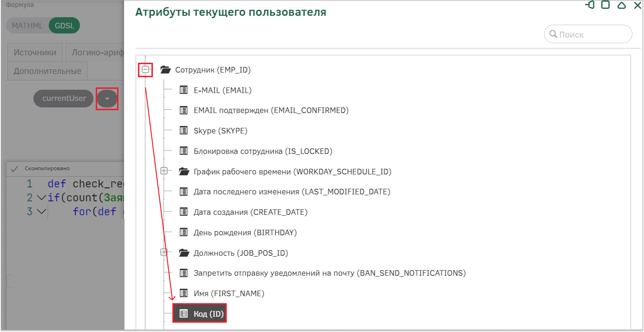Open the currentUser dropdown arrow
The image size is (644, 332).
[x=107, y=99]
